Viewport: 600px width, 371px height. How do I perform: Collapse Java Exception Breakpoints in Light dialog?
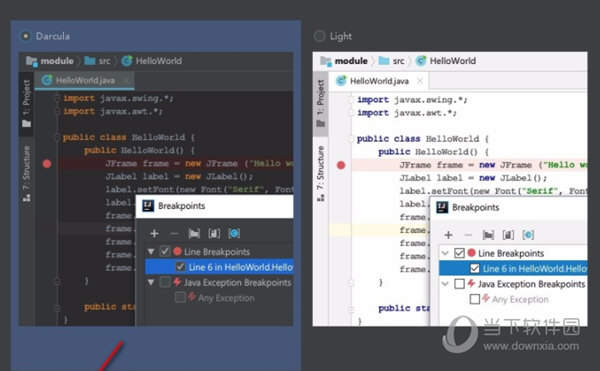pyautogui.click(x=445, y=284)
